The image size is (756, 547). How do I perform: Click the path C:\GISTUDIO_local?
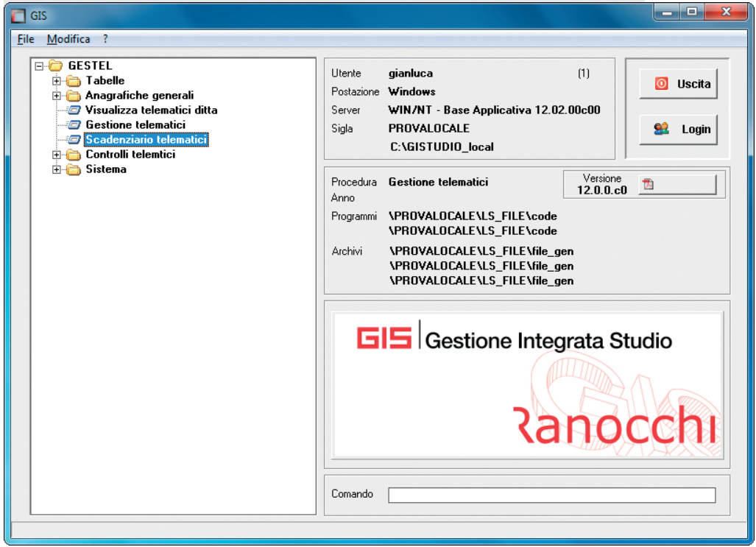[442, 147]
